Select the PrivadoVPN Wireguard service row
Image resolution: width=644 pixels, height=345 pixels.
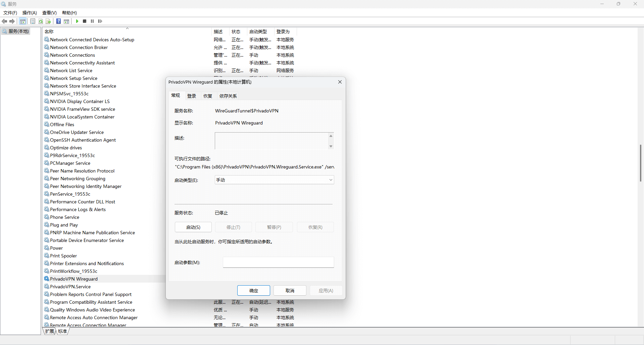[104, 279]
